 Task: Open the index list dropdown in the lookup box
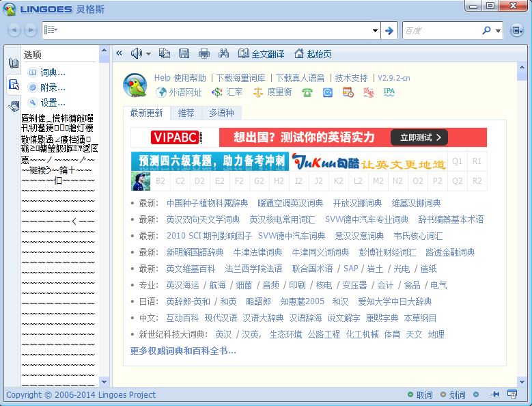(x=51, y=30)
